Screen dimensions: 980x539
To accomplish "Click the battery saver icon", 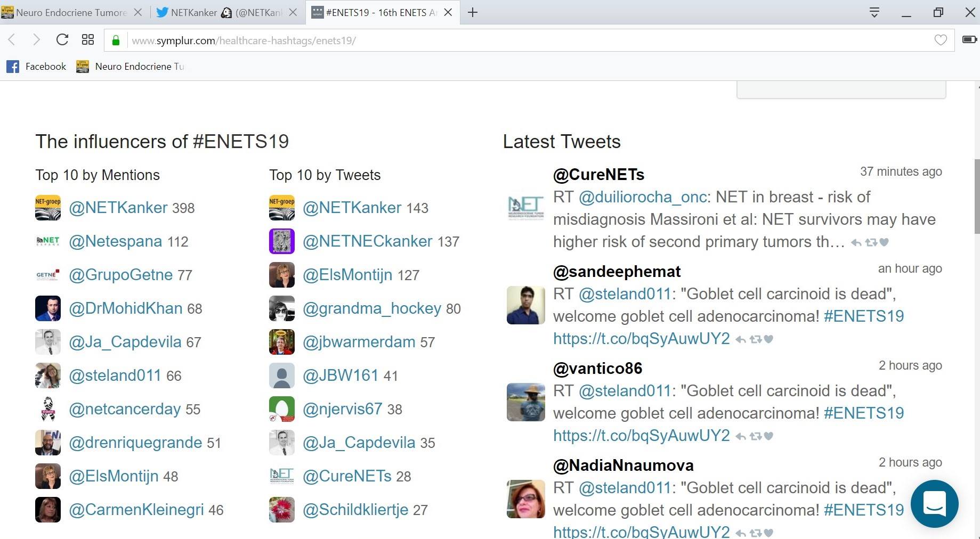I will tap(969, 39).
